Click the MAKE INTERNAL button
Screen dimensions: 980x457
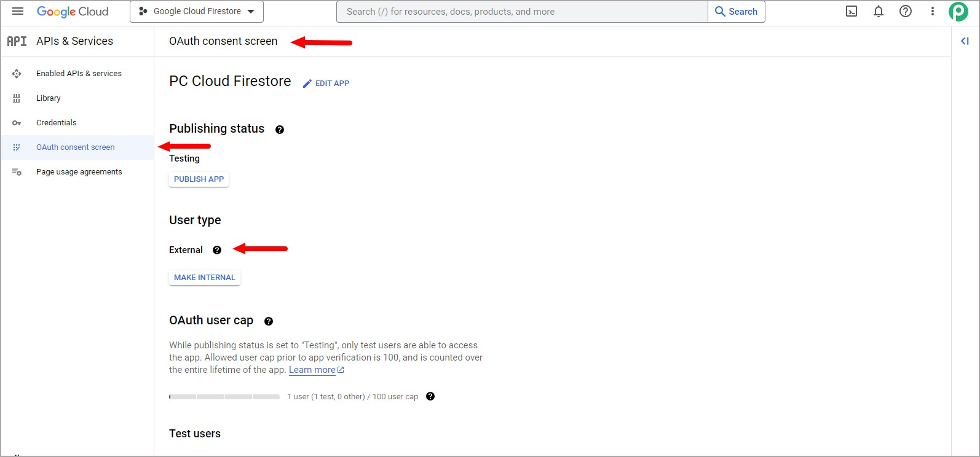pos(205,278)
